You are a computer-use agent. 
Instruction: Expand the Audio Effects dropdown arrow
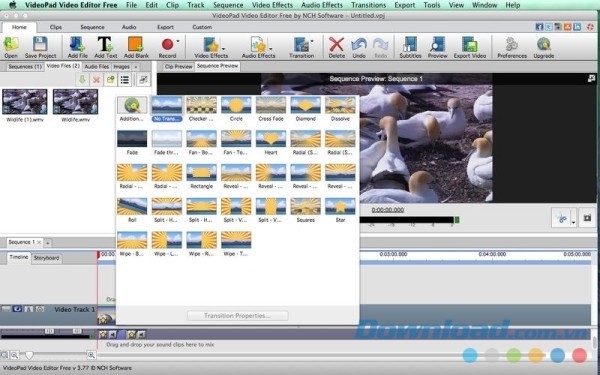click(x=271, y=49)
